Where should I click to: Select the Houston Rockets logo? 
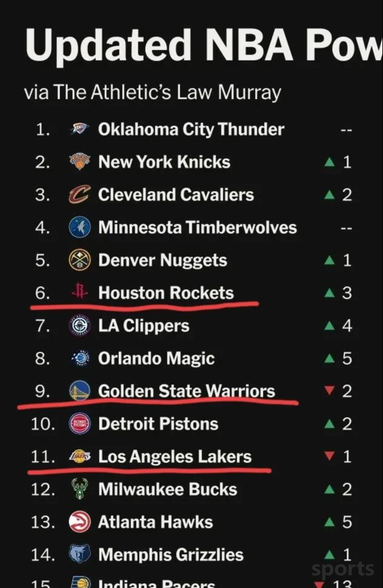pyautogui.click(x=80, y=293)
